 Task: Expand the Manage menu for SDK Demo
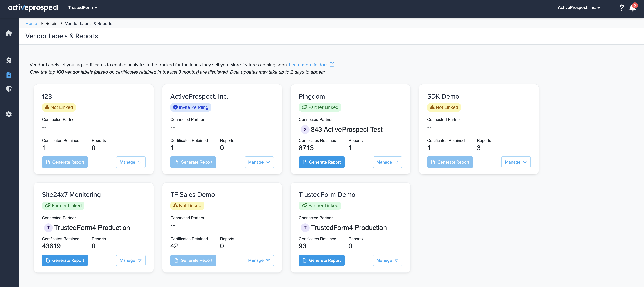[516, 162]
